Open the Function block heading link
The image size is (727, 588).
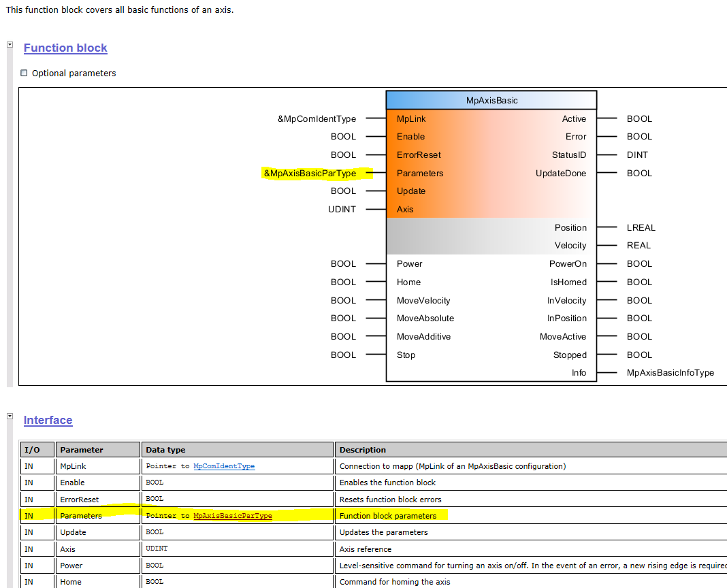click(x=65, y=48)
